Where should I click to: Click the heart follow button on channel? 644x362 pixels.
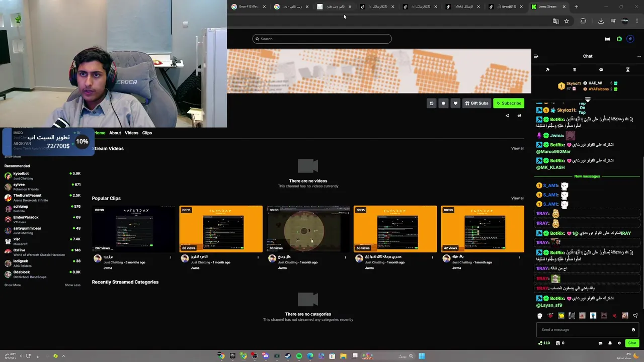click(x=455, y=103)
